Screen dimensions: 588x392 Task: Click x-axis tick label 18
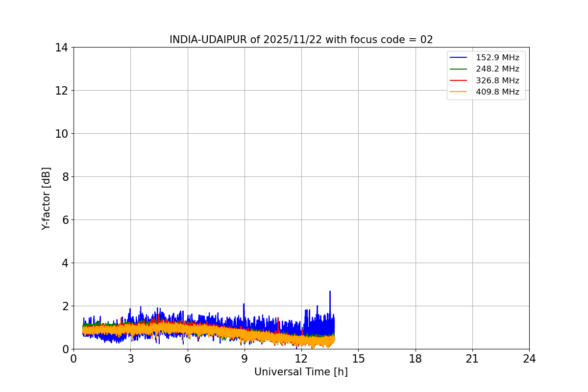point(416,359)
